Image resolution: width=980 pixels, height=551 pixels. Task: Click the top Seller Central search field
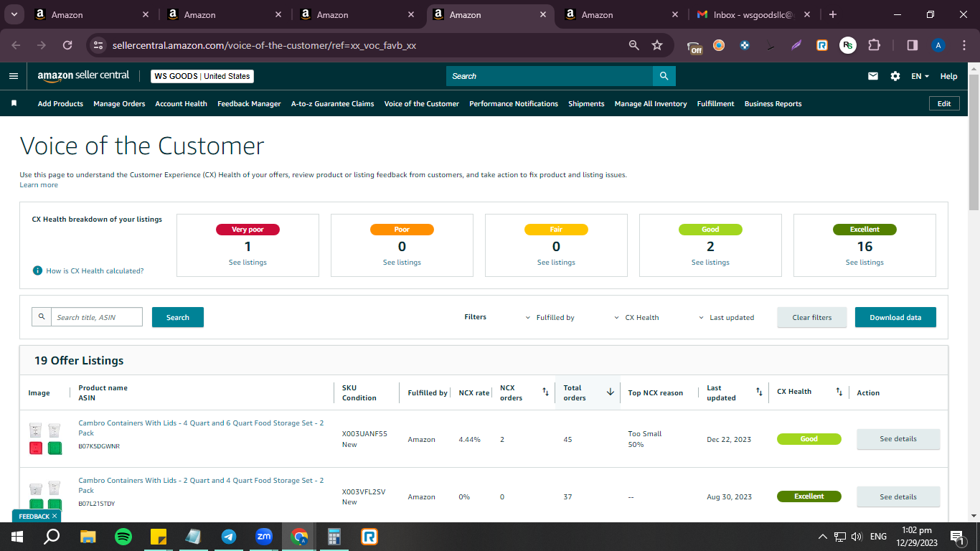point(550,76)
